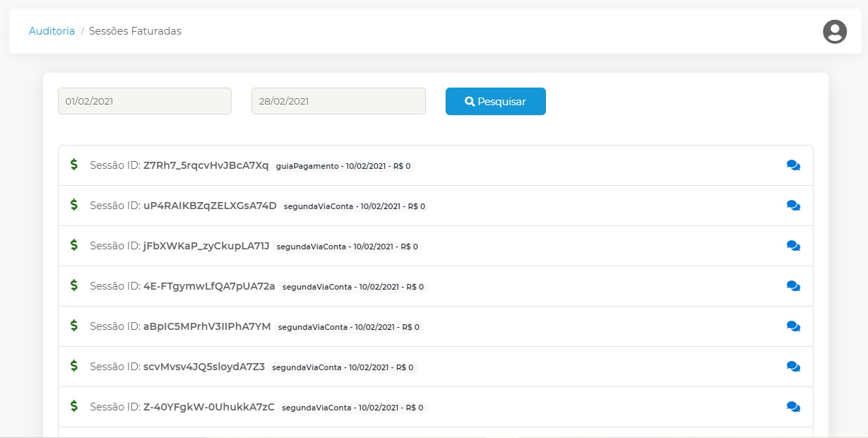Open chat icon for session uP4RAIKBZqZELXGsA74D
The width and height of the screenshot is (868, 438).
(x=793, y=206)
